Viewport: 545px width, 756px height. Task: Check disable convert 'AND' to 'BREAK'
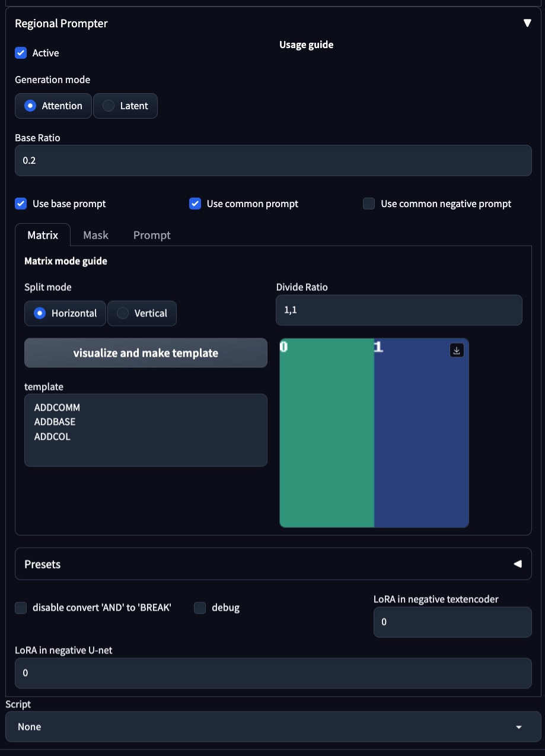(21, 608)
